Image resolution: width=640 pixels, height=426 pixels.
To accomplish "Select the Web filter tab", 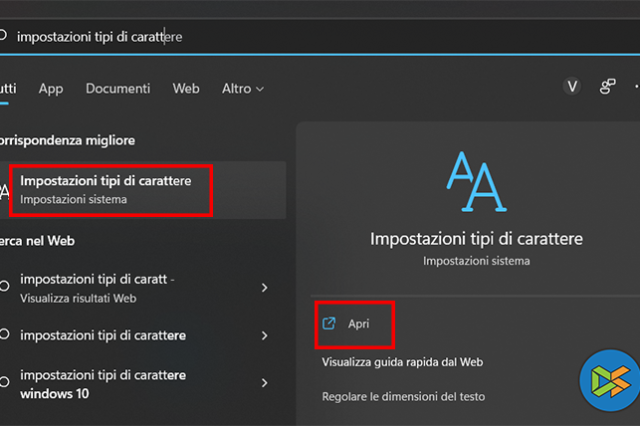I will pyautogui.click(x=186, y=88).
